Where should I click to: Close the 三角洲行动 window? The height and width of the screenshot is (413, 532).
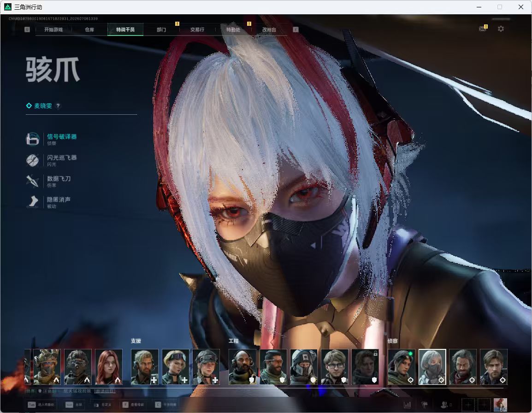point(521,7)
